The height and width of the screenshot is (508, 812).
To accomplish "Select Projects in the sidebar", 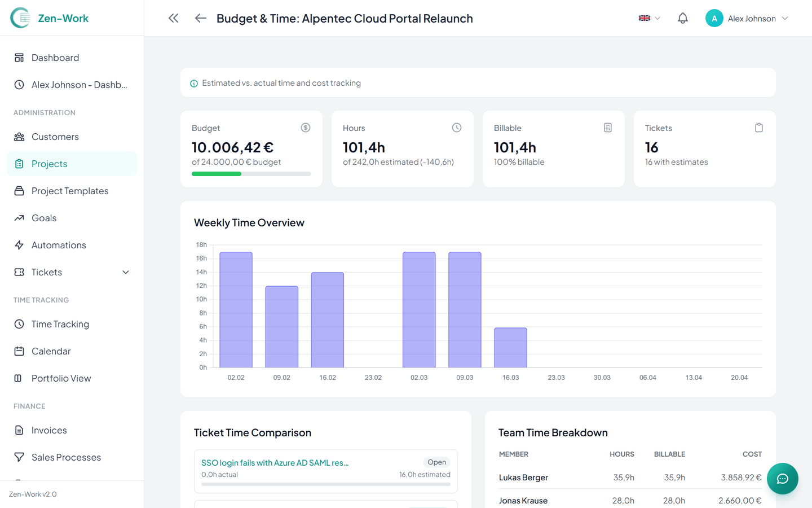I will (72, 164).
